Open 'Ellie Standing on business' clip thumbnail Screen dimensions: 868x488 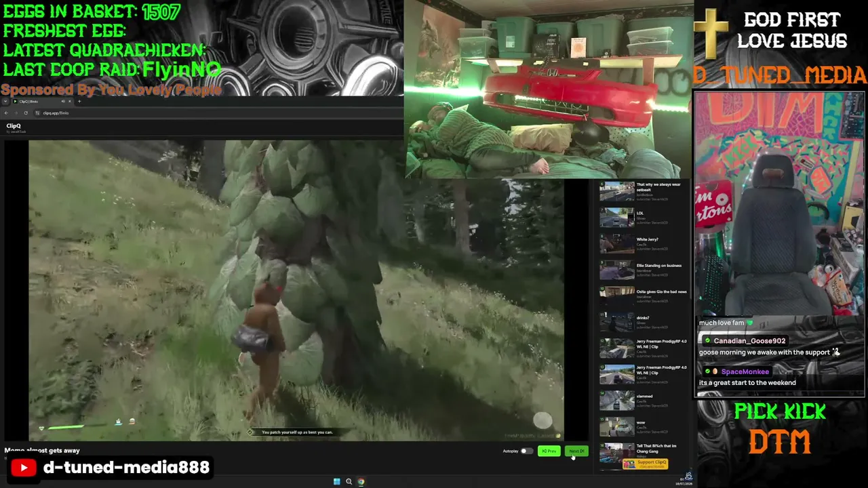(616, 270)
